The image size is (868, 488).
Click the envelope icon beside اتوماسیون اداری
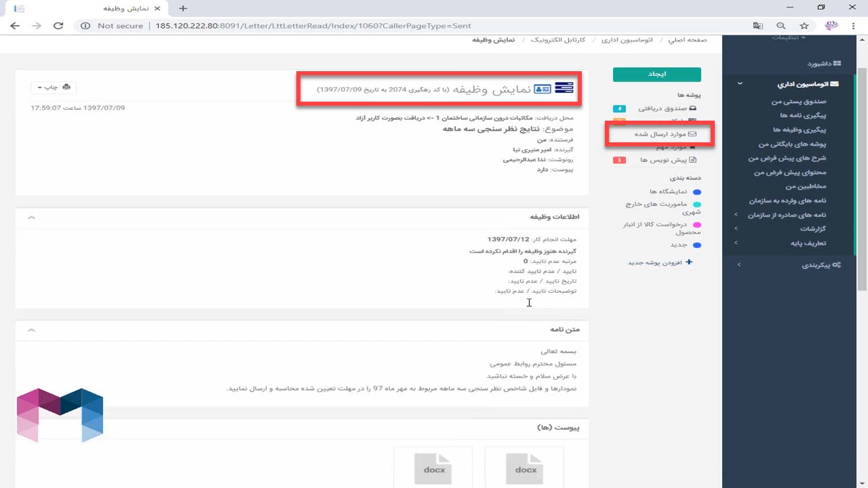(x=834, y=85)
